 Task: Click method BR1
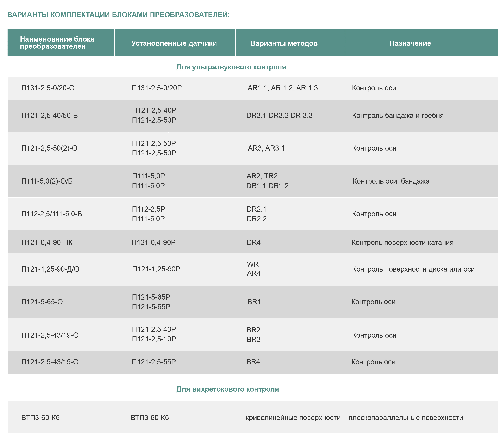click(x=254, y=302)
